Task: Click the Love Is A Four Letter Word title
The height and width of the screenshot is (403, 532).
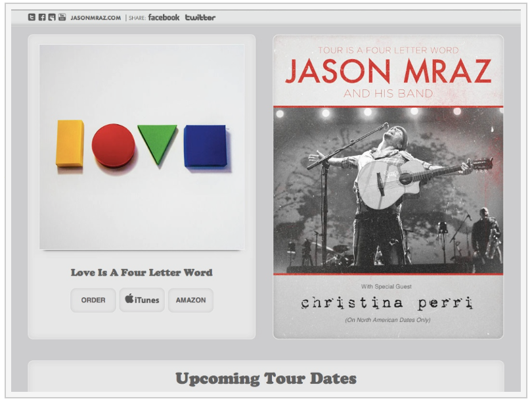Action: coord(141,273)
